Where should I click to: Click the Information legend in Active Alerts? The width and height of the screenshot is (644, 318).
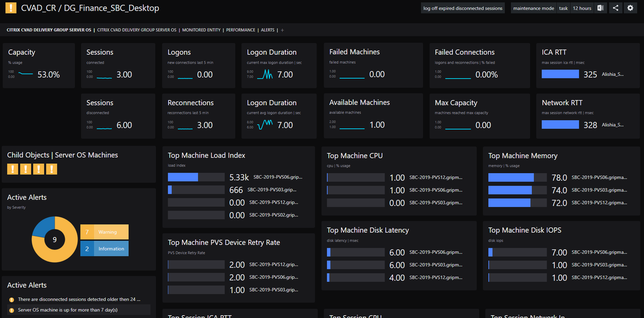[105, 249]
